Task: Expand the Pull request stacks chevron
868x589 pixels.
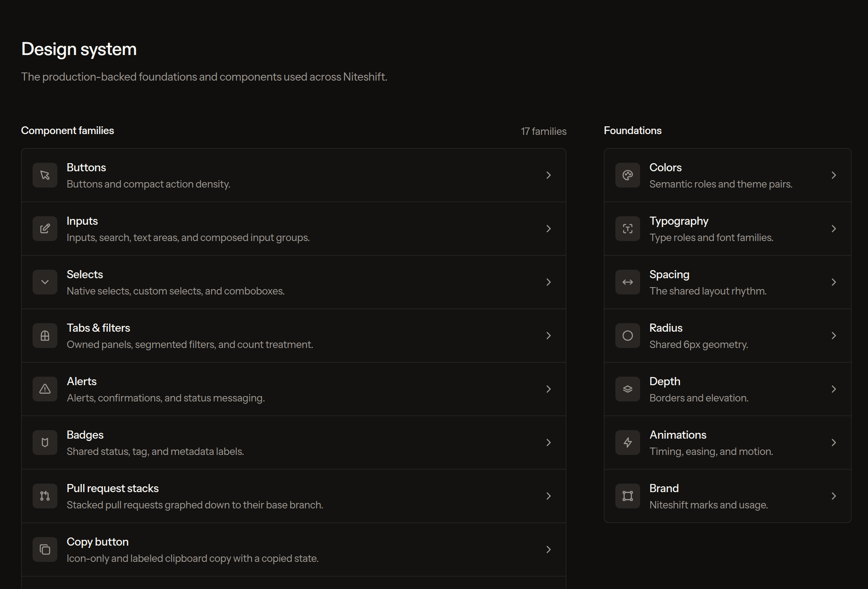Action: point(549,496)
